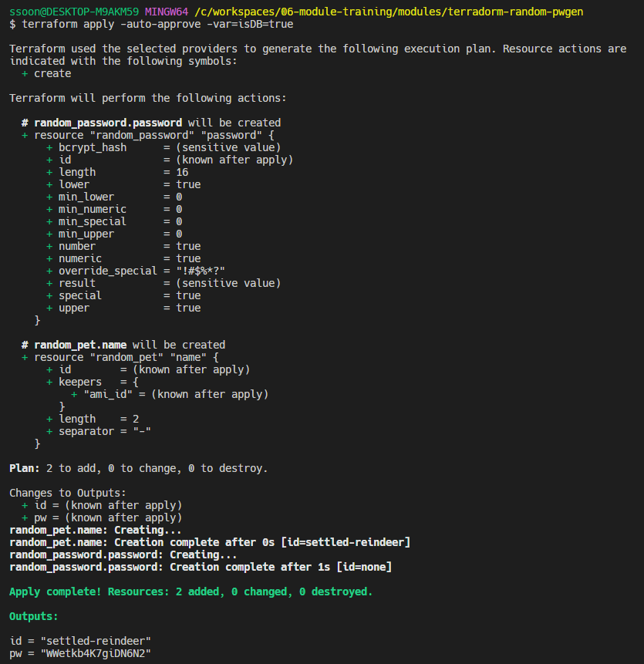Click the 'Plan: 2 to add' summary line
The image size is (644, 664).
click(139, 468)
